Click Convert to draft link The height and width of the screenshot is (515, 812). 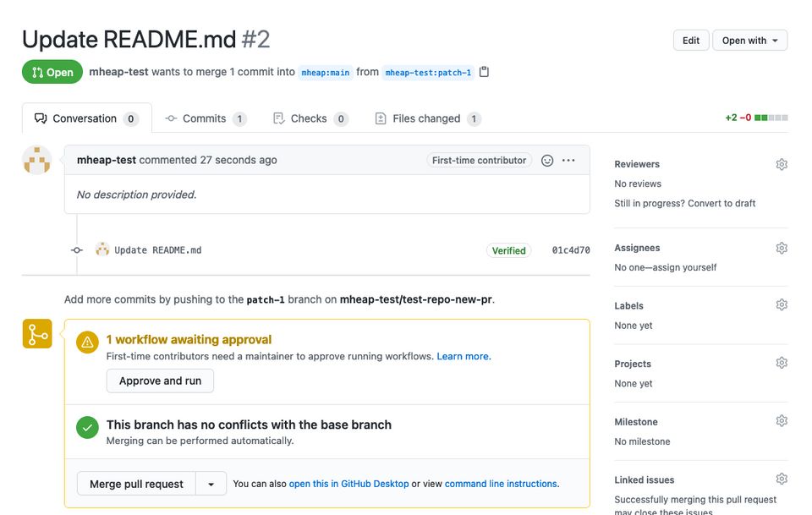click(721, 204)
